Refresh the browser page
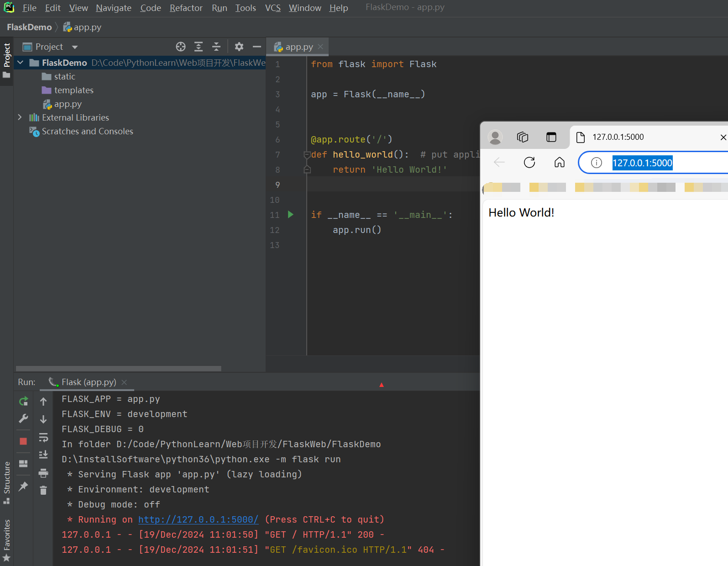The width and height of the screenshot is (728, 566). pyautogui.click(x=529, y=163)
